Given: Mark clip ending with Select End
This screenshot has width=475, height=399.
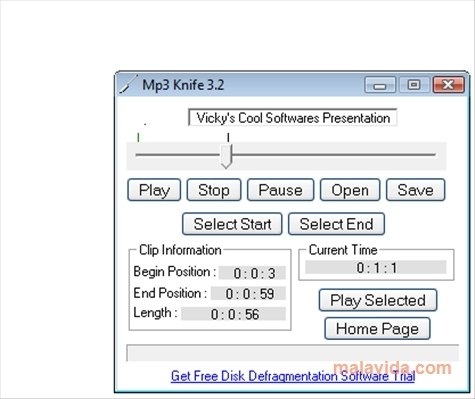Looking at the screenshot, I should tap(336, 224).
